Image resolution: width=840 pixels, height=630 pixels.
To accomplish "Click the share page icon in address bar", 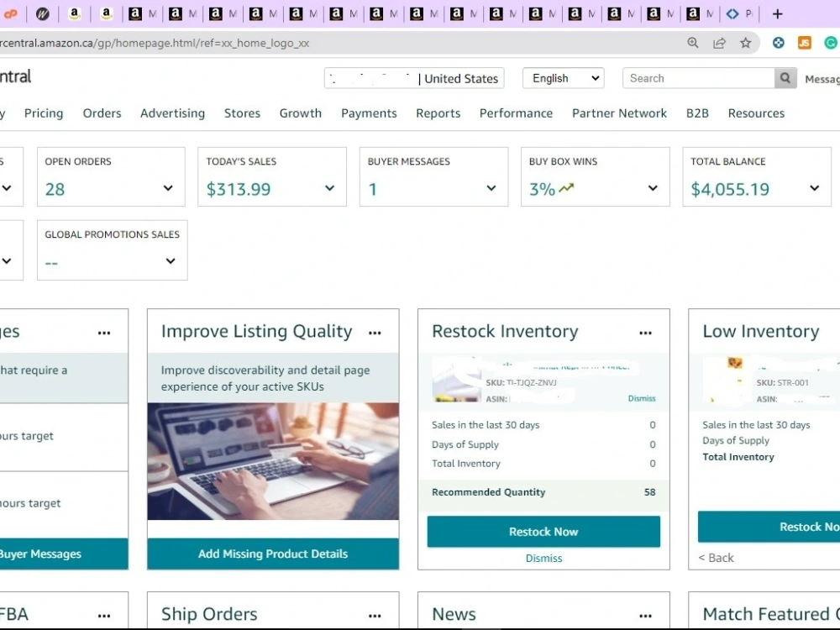I will [x=719, y=43].
